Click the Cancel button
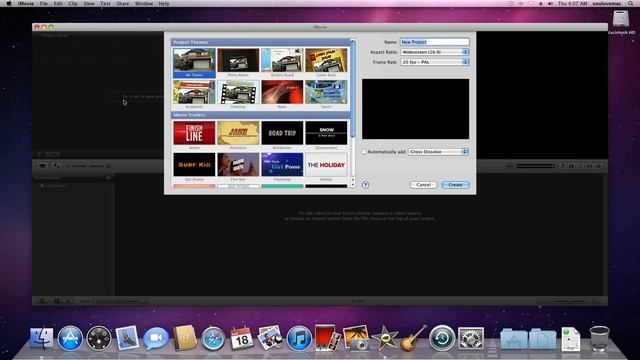The height and width of the screenshot is (360, 640). point(423,185)
